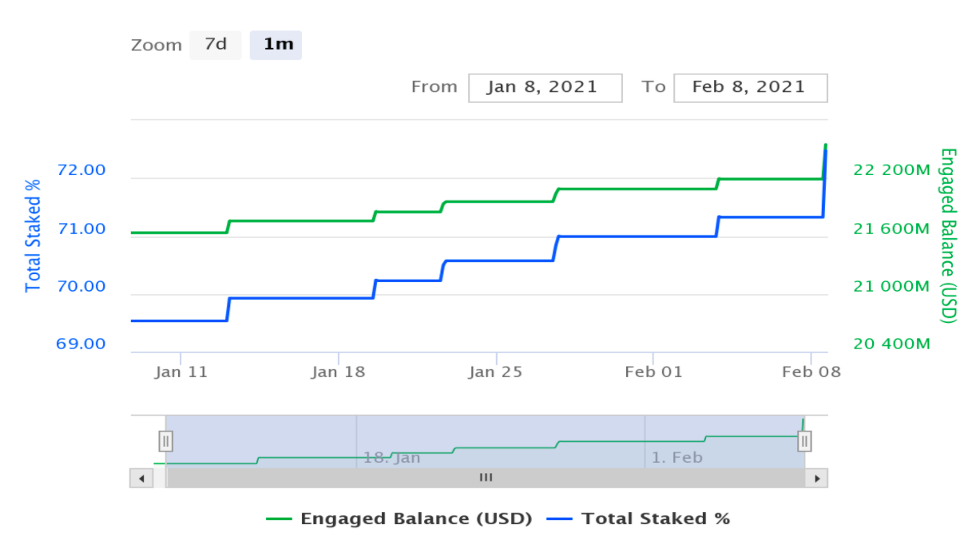The width and height of the screenshot is (980, 533).
Task: Click the To date field Feb 8, 2021
Action: click(x=750, y=87)
